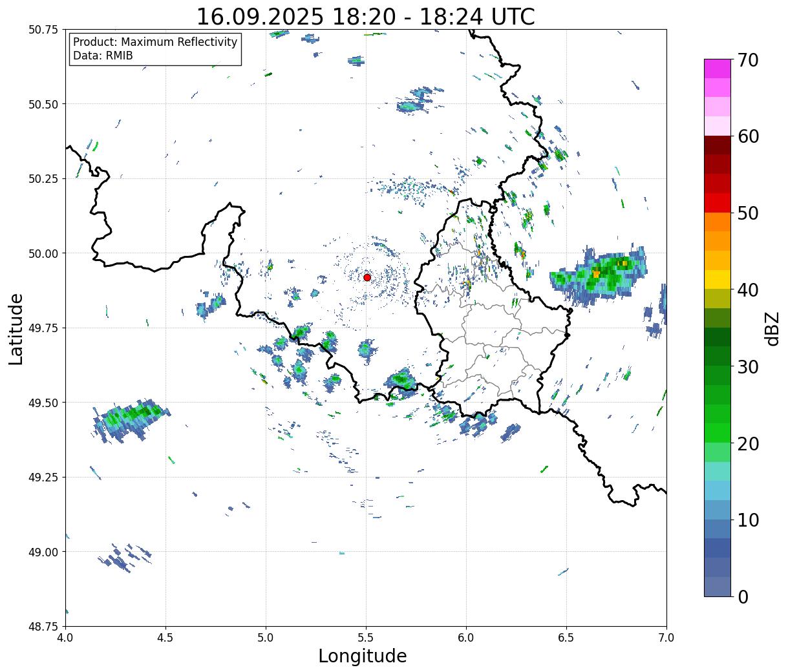The width and height of the screenshot is (788, 672).
Task: Click the colorbar tick label 20
Action: pyautogui.click(x=747, y=443)
